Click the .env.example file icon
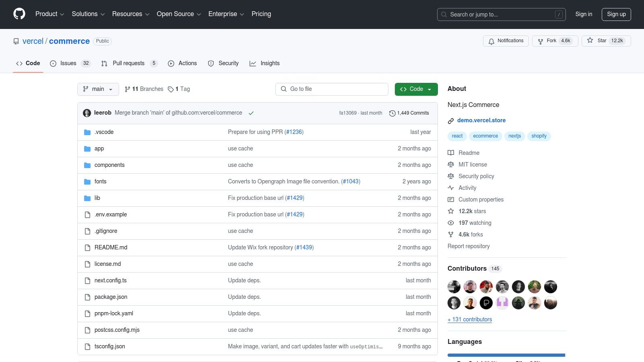 coord(87,215)
